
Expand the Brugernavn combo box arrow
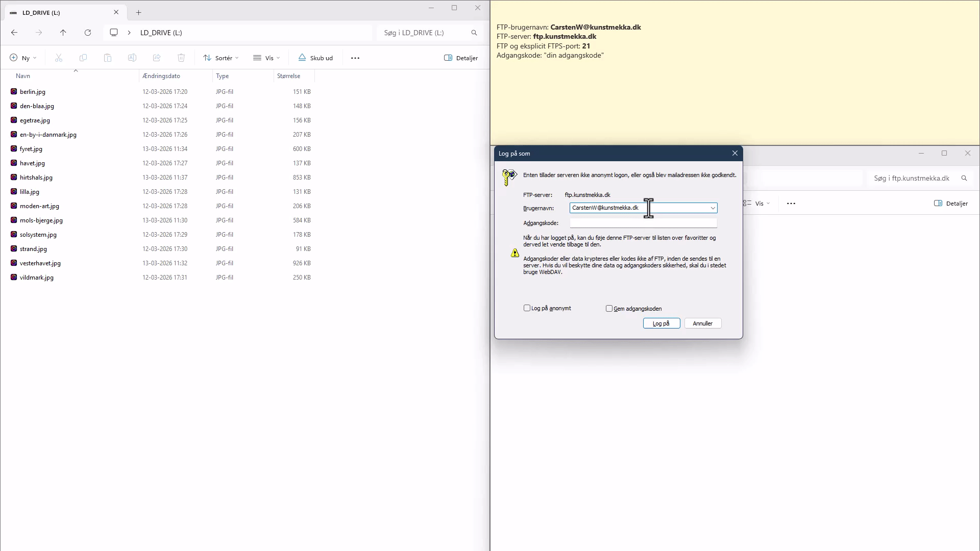tap(713, 208)
